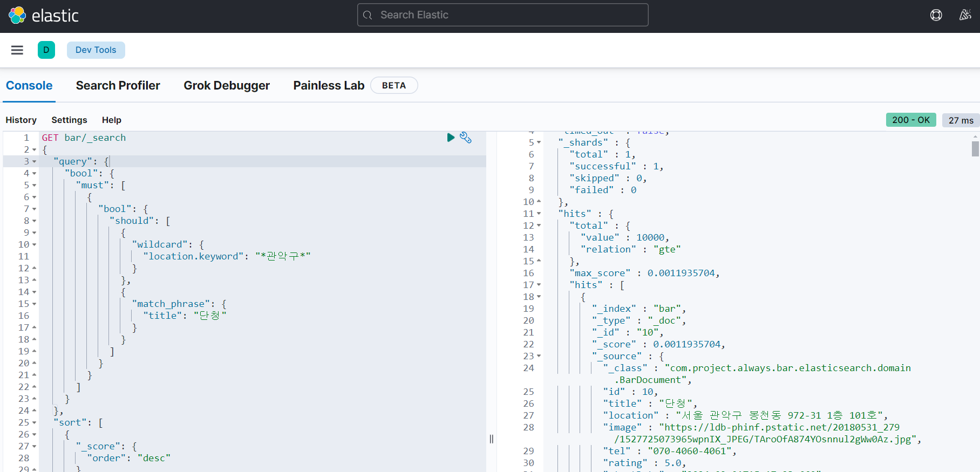Click the "_index" : "bar" output text
Screen dimensions: 980x472
tap(639, 309)
